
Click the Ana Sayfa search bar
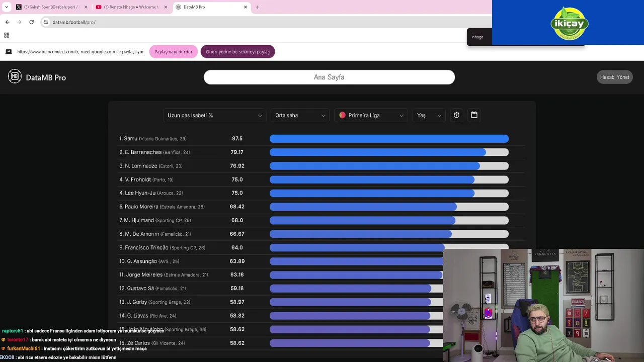coord(329,77)
